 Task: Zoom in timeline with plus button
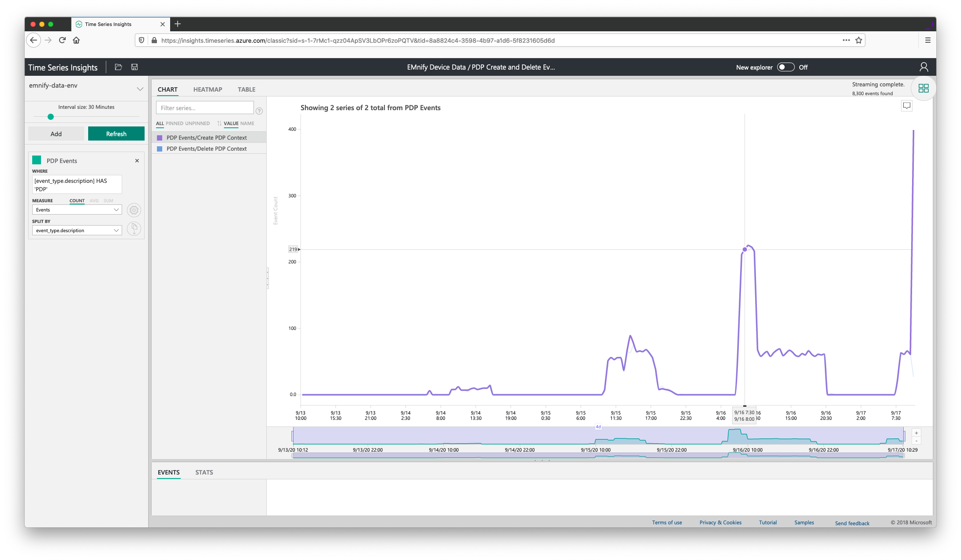point(916,433)
